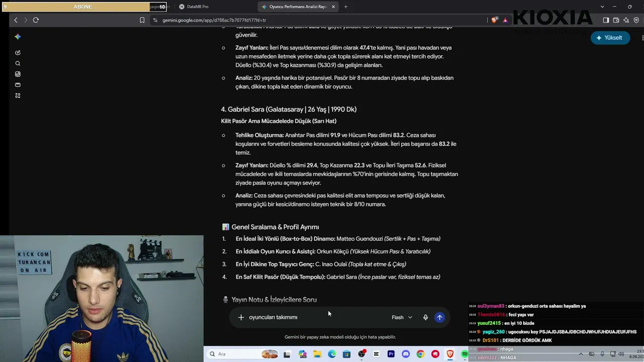The width and height of the screenshot is (644, 362).
Task: Click the 'Tehlike Oluşturma:' bullet label
Action: click(260, 135)
